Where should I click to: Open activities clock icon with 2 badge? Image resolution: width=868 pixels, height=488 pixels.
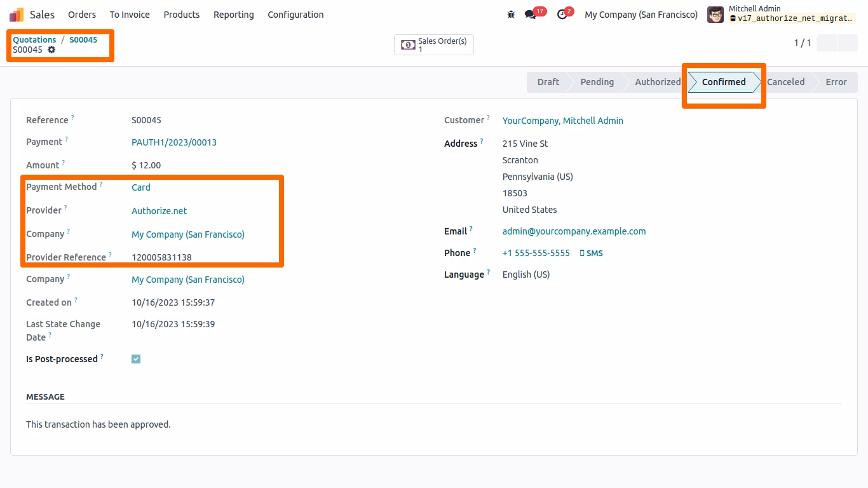point(562,15)
